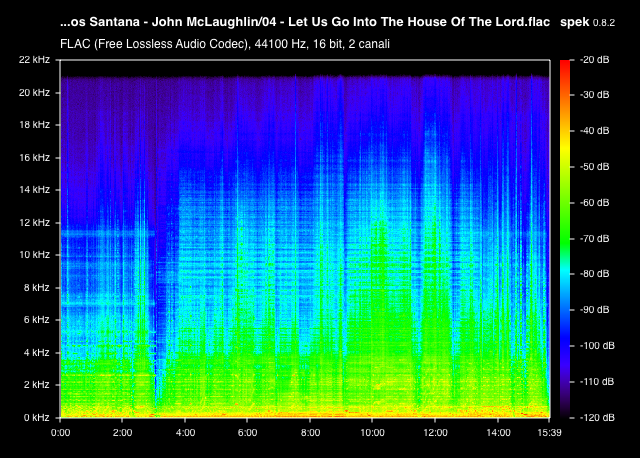The height and width of the screenshot is (458, 640).
Task: Click the -80 dB scale label
Action: click(595, 273)
